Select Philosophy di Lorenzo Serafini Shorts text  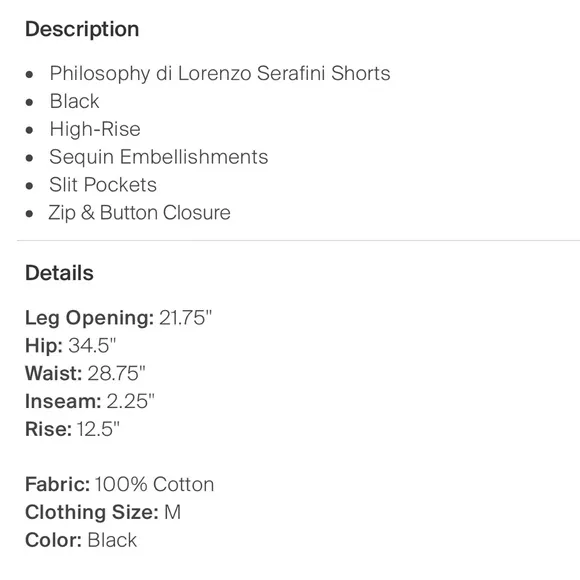(x=220, y=73)
